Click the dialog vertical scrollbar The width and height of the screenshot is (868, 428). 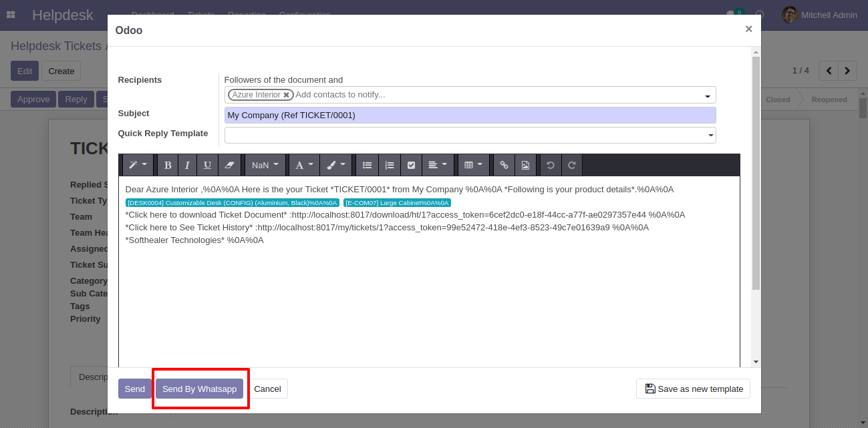point(756,174)
